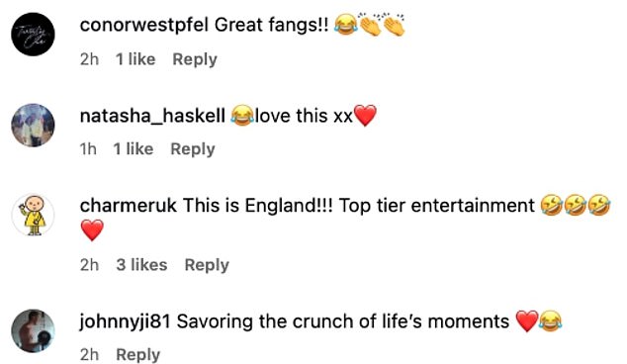Screen dimensions: 627x364
Task: Reply to 'This is England!!!' comment
Action: coord(207,265)
